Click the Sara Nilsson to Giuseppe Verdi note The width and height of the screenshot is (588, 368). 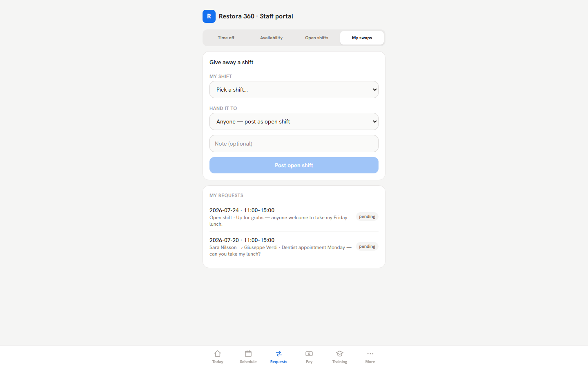pos(281,251)
